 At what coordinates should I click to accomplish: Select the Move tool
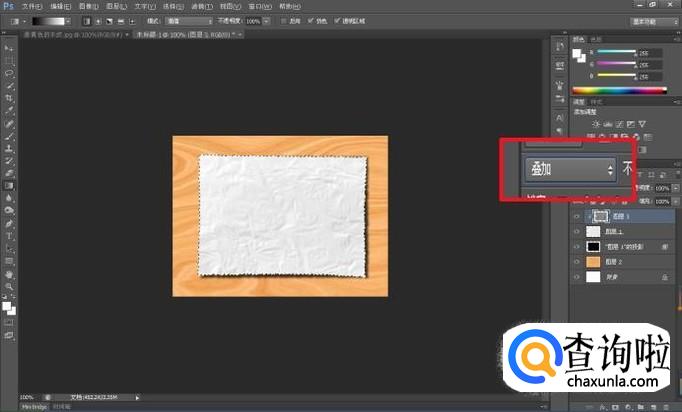point(9,49)
